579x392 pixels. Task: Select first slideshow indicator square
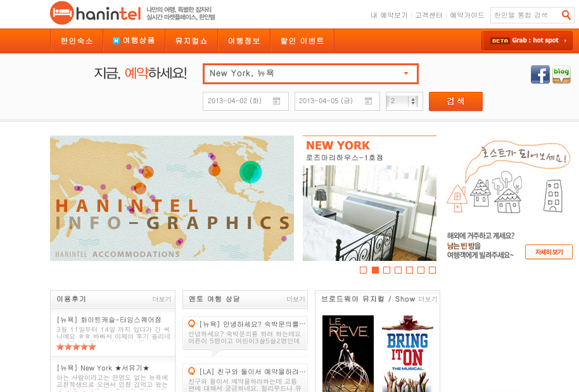point(364,270)
